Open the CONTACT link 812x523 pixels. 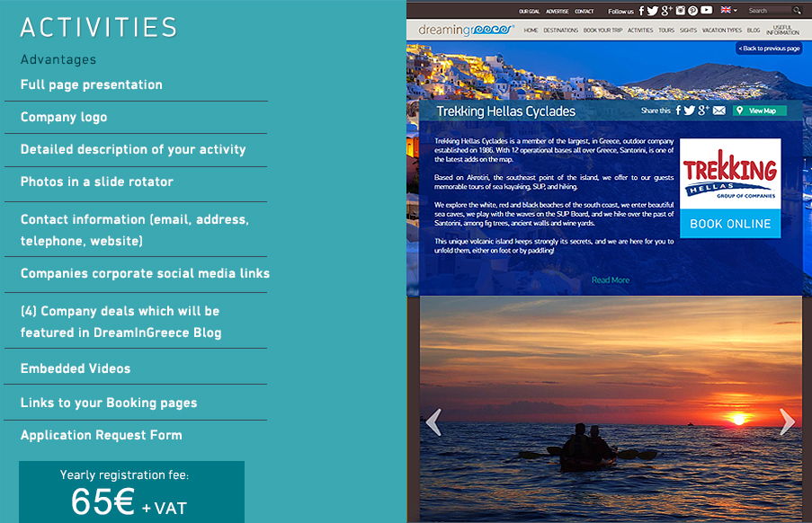point(584,12)
